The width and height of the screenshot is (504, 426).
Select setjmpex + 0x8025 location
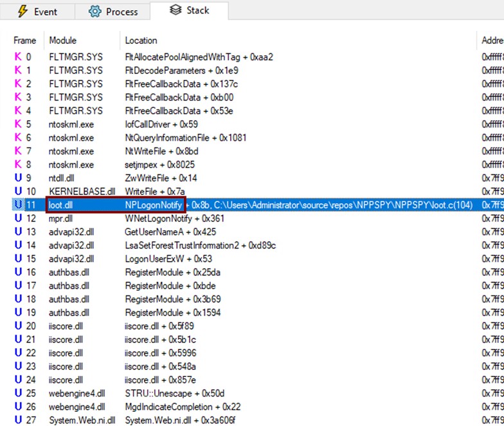click(159, 165)
